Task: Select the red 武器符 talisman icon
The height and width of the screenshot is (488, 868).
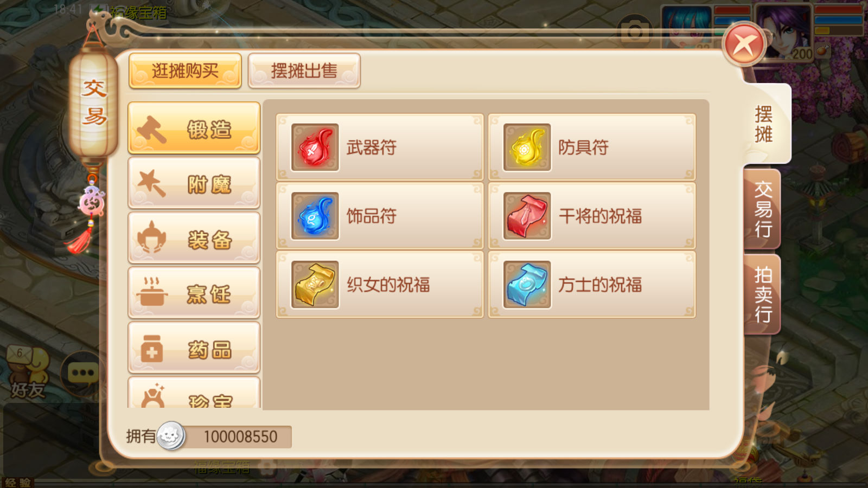Action: coord(315,147)
